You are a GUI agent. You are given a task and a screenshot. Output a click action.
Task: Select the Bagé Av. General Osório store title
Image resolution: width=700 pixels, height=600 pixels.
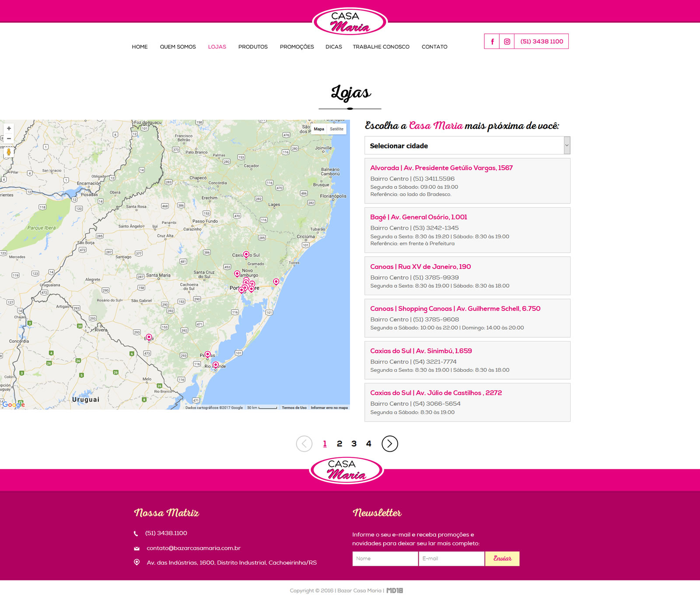(419, 217)
